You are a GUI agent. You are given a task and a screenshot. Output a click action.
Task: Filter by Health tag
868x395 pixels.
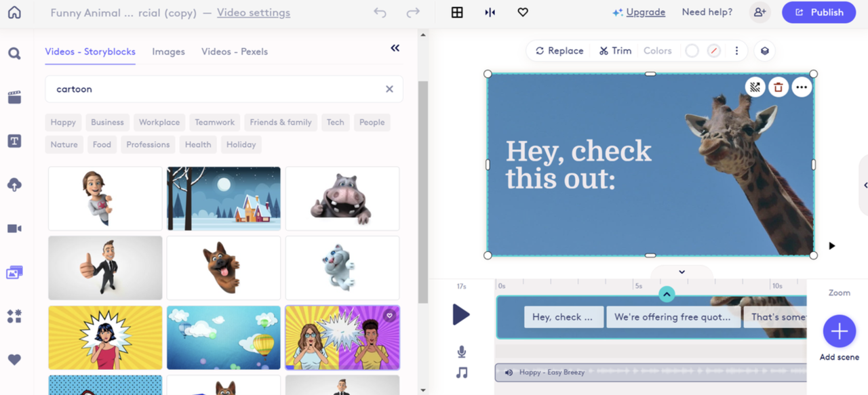coord(198,144)
